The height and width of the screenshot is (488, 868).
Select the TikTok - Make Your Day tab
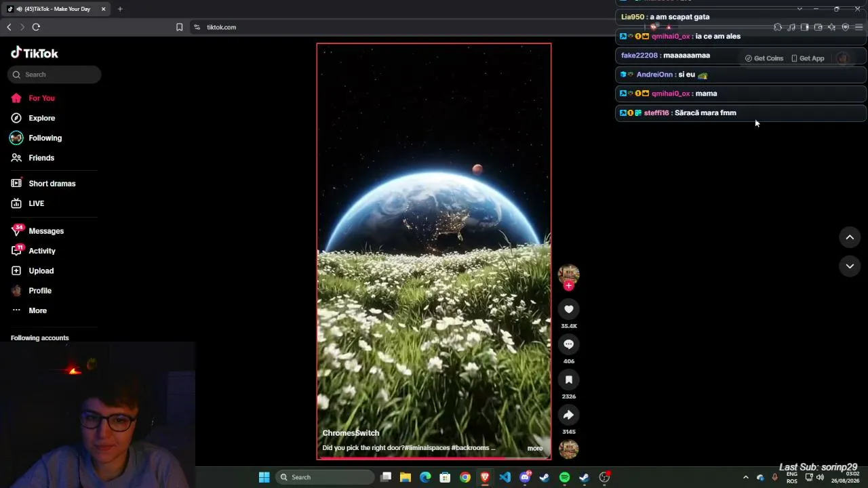[57, 9]
